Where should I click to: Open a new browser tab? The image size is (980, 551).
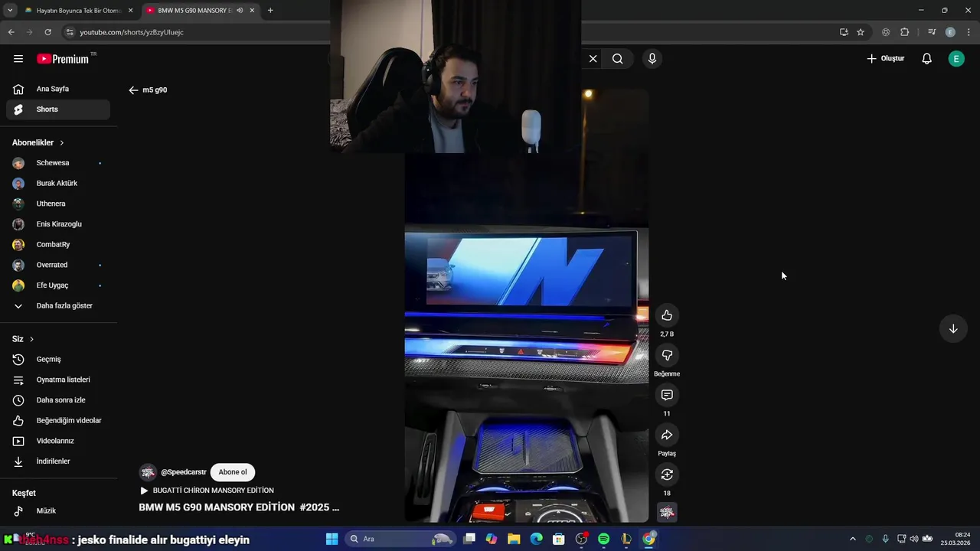click(270, 11)
